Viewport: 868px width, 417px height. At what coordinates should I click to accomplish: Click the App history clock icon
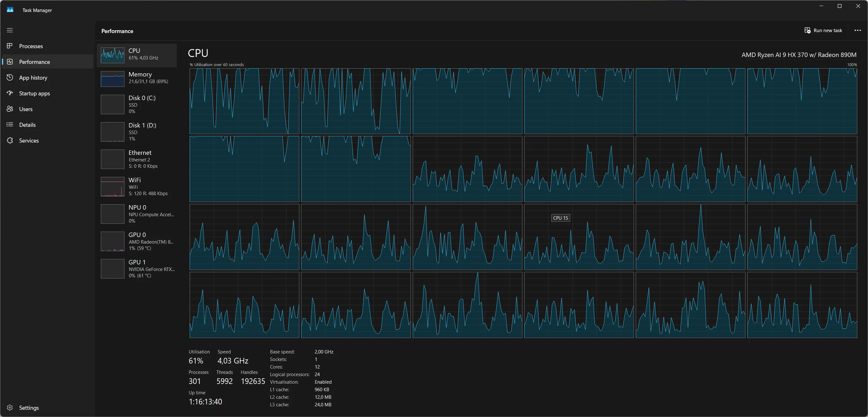point(10,77)
